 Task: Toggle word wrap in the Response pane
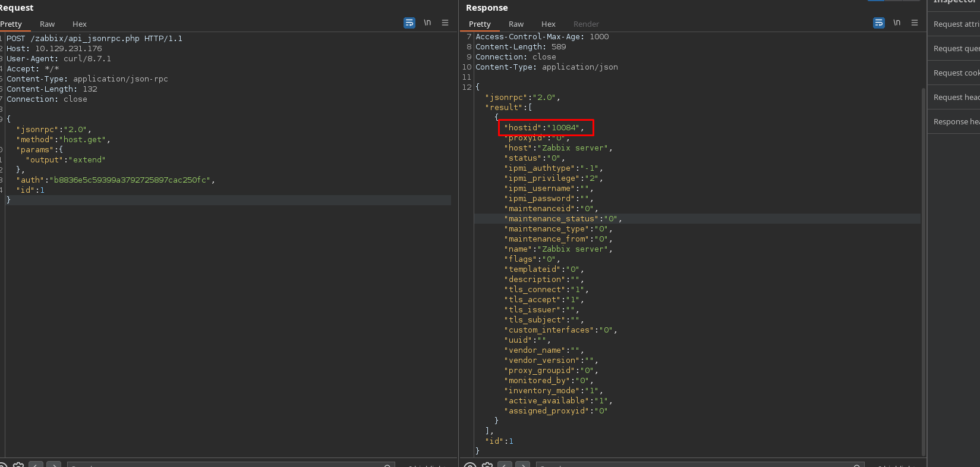879,23
